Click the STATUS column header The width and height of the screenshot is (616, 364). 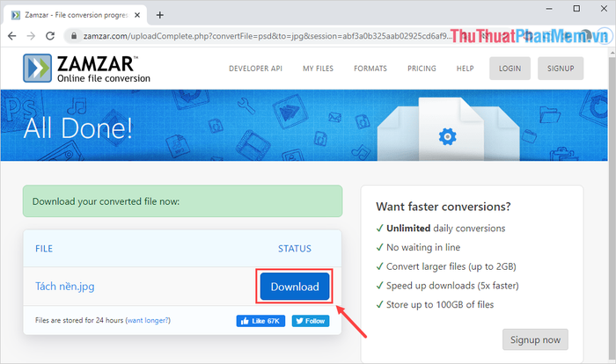pyautogui.click(x=295, y=249)
